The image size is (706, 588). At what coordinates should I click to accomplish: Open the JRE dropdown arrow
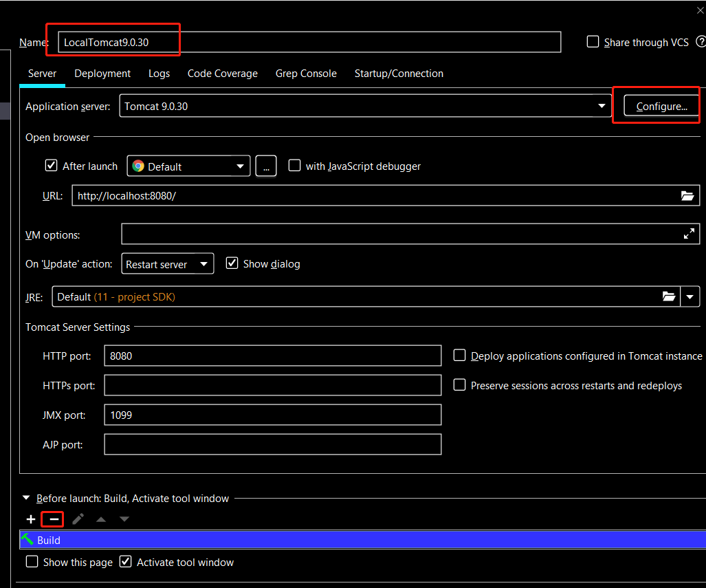[x=690, y=296]
